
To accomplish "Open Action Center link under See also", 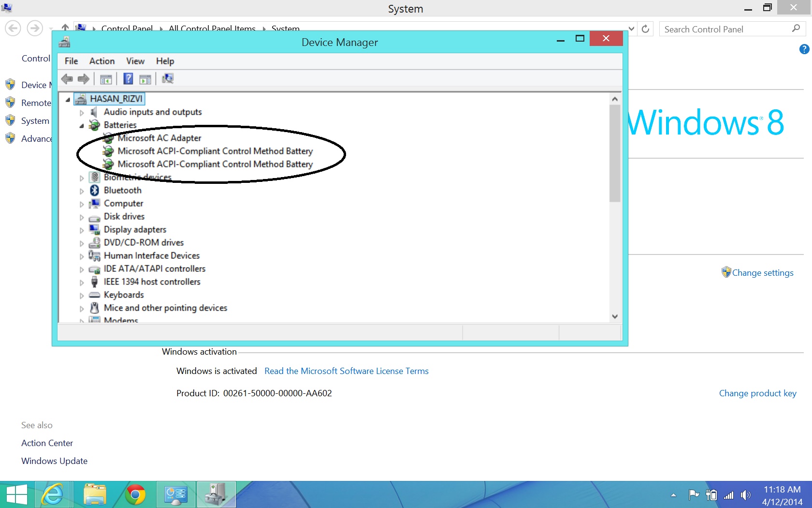I will tap(47, 443).
